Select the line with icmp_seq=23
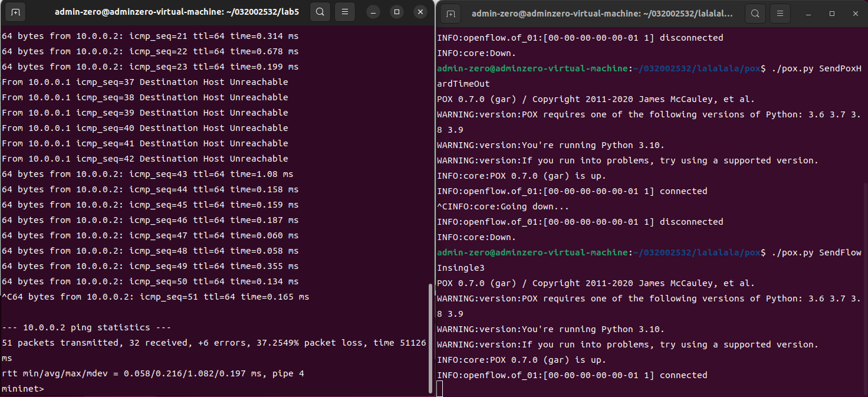This screenshot has height=397, width=868. (150, 67)
